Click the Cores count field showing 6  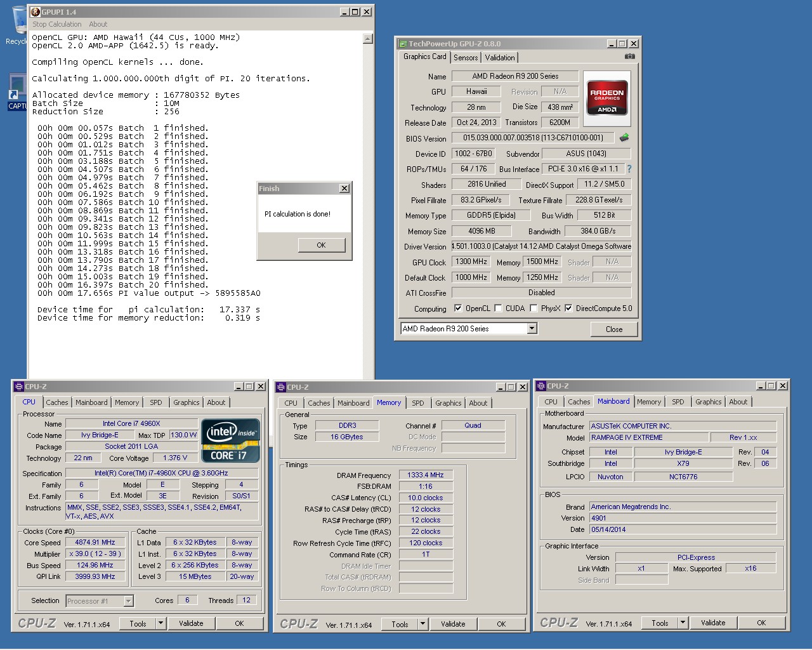pyautogui.click(x=187, y=600)
